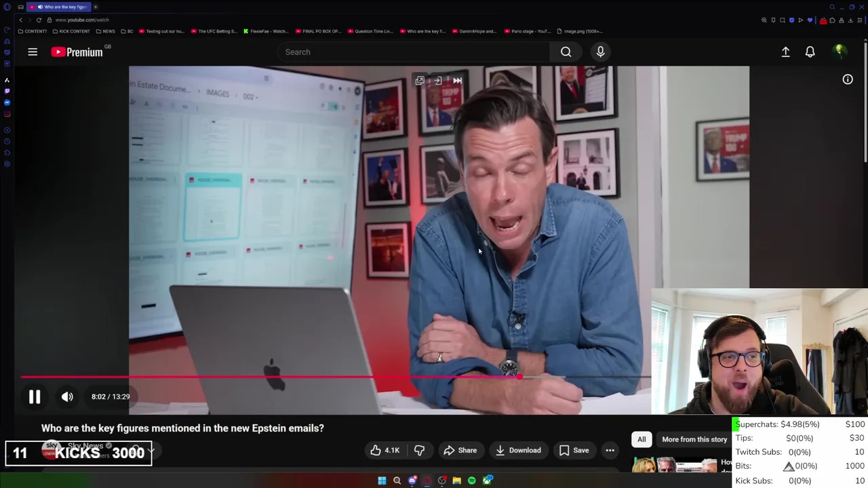This screenshot has width=868, height=488.
Task: Show video info card icon
Action: (848, 79)
